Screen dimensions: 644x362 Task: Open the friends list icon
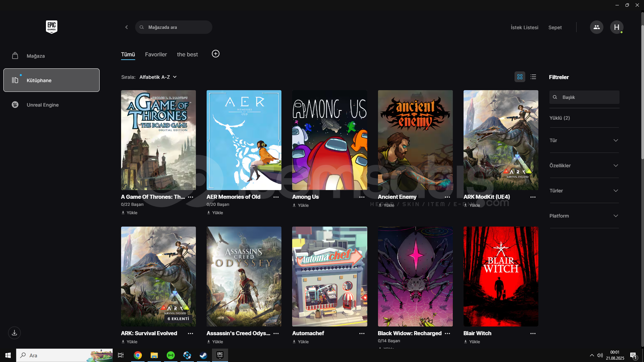[596, 27]
